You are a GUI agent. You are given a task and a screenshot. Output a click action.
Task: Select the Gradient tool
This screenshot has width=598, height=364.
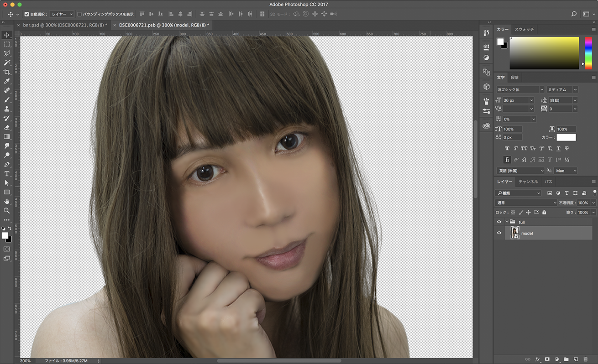click(7, 136)
